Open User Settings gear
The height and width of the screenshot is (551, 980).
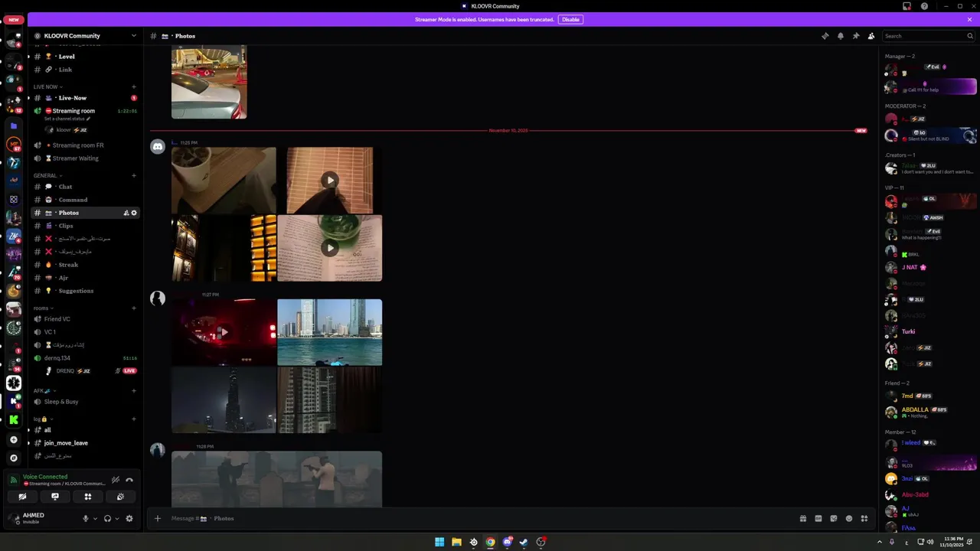coord(129,518)
